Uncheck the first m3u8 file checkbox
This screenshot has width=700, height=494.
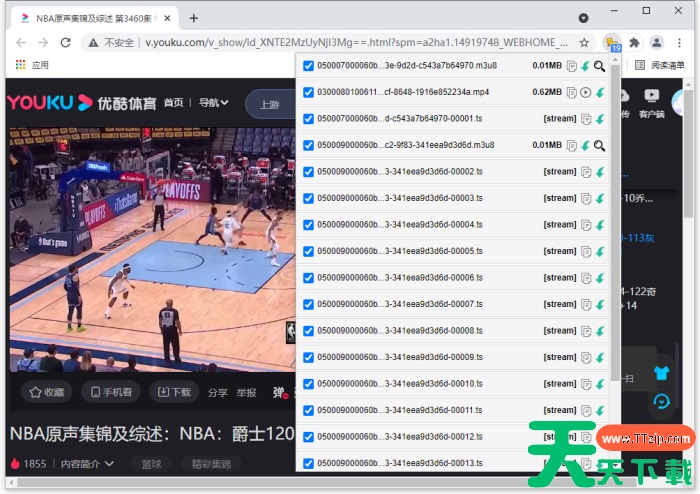[x=308, y=66]
